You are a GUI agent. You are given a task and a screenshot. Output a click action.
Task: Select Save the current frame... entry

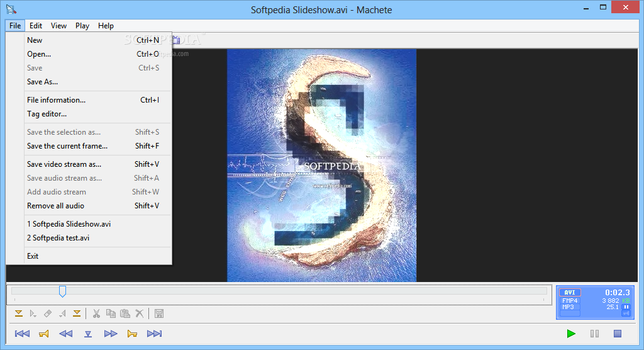(x=97, y=146)
